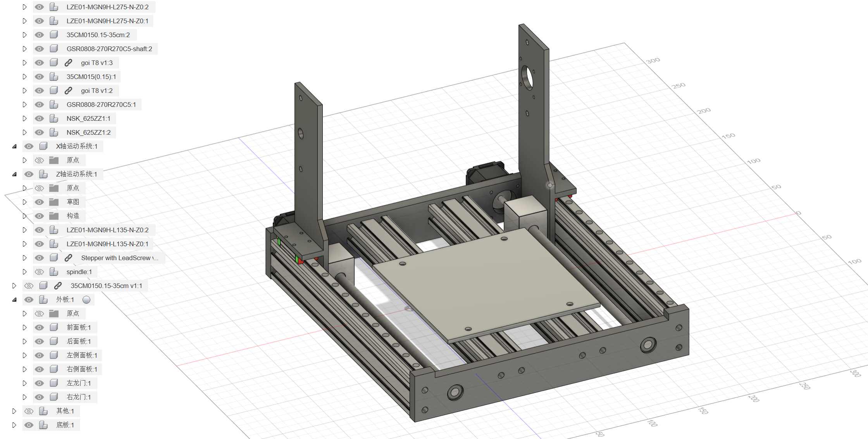Click component icon of GSR0808-270R270C5:1
This screenshot has height=439, width=868.
click(54, 105)
